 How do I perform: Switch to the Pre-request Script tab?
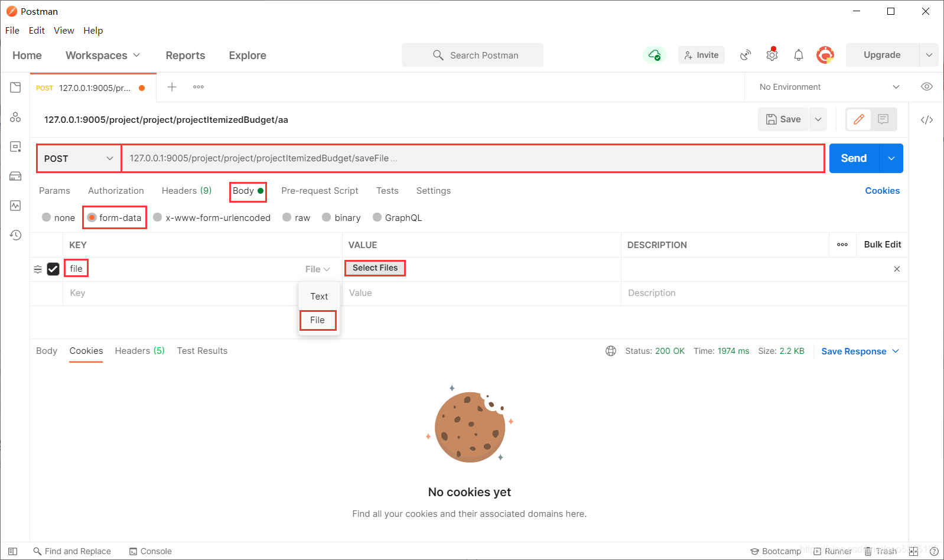[x=320, y=190]
